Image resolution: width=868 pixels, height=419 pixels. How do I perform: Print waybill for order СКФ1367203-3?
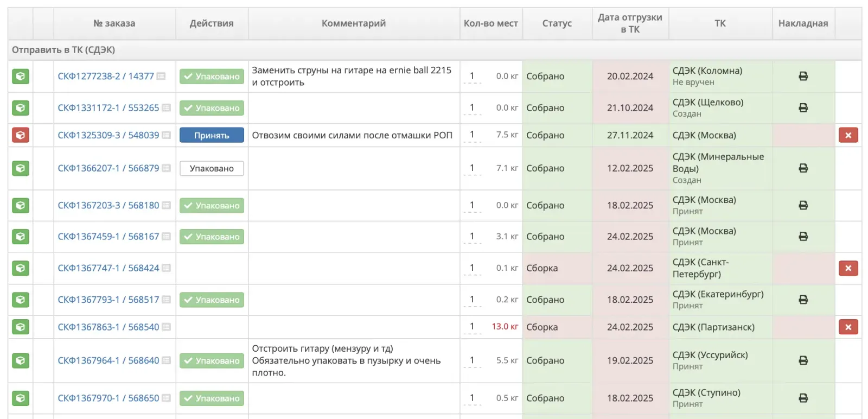point(803,206)
